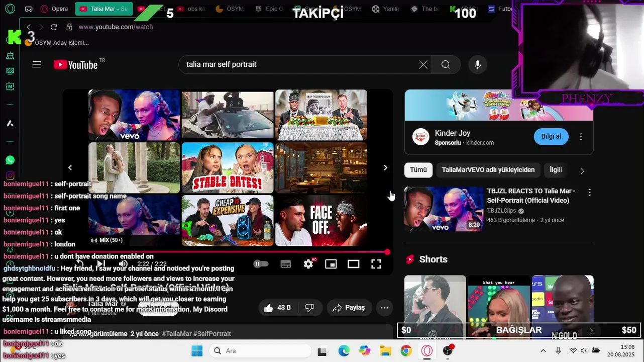The height and width of the screenshot is (362, 644).
Task: Replay the finished video
Action: [x=79, y=264]
